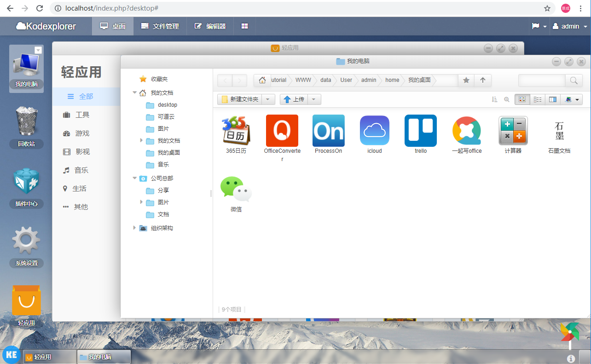The width and height of the screenshot is (591, 364).
Task: Open the 新建文件夹 dropdown arrow
Action: click(269, 99)
